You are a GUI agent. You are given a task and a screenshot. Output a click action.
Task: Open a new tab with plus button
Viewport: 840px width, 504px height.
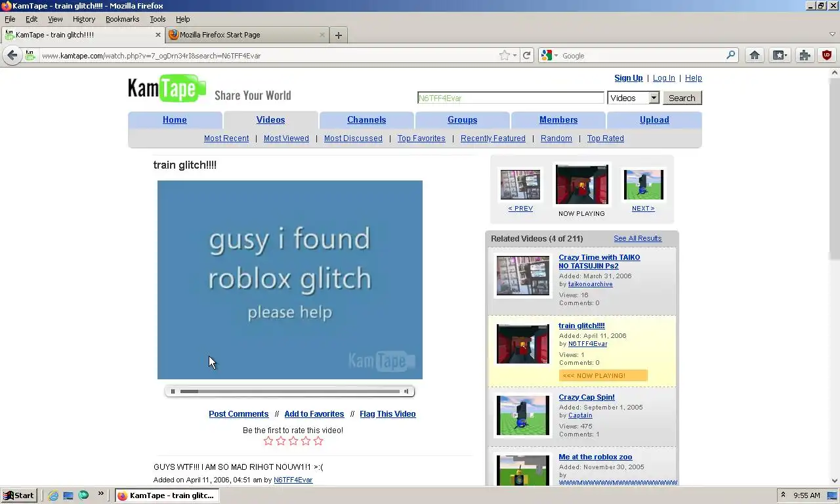(339, 35)
